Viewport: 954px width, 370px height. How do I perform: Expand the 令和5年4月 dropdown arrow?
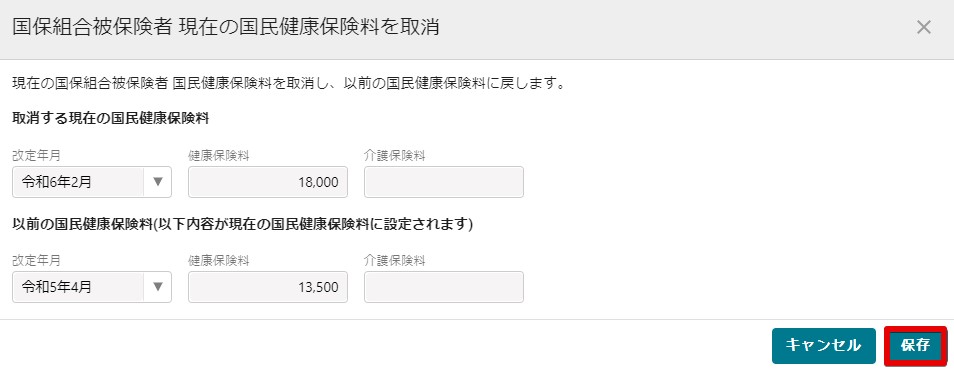[x=158, y=287]
